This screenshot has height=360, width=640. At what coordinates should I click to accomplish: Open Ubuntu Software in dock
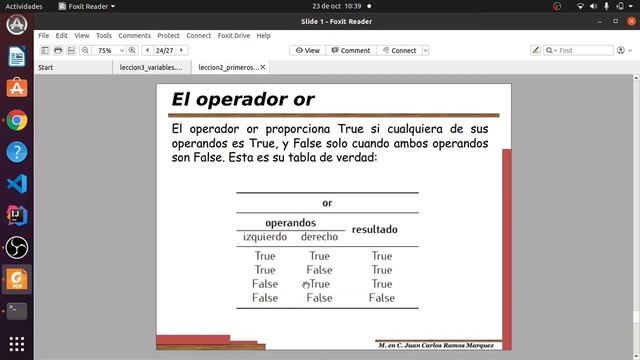click(x=17, y=88)
